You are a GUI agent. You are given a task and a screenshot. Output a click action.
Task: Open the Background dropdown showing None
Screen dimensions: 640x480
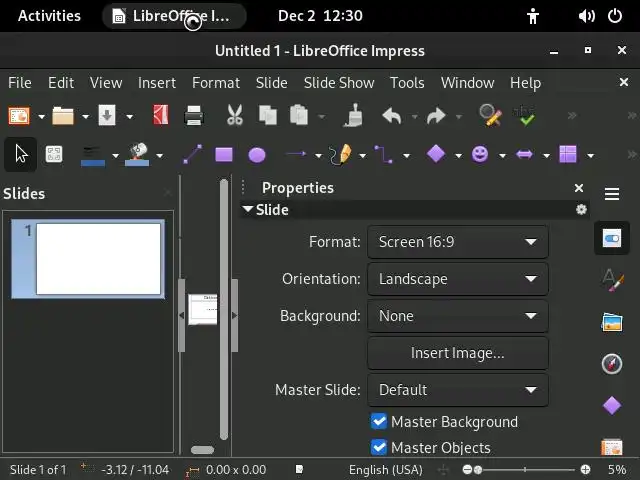[458, 316]
